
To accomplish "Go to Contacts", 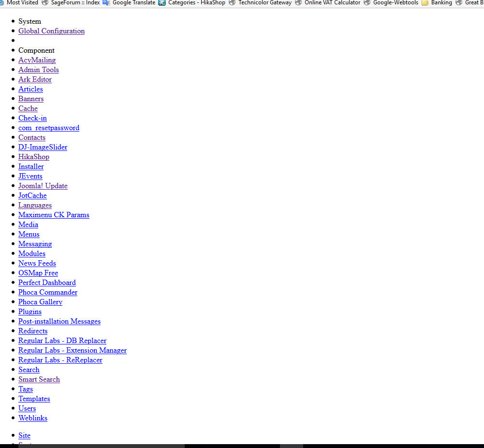I will point(32,137).
